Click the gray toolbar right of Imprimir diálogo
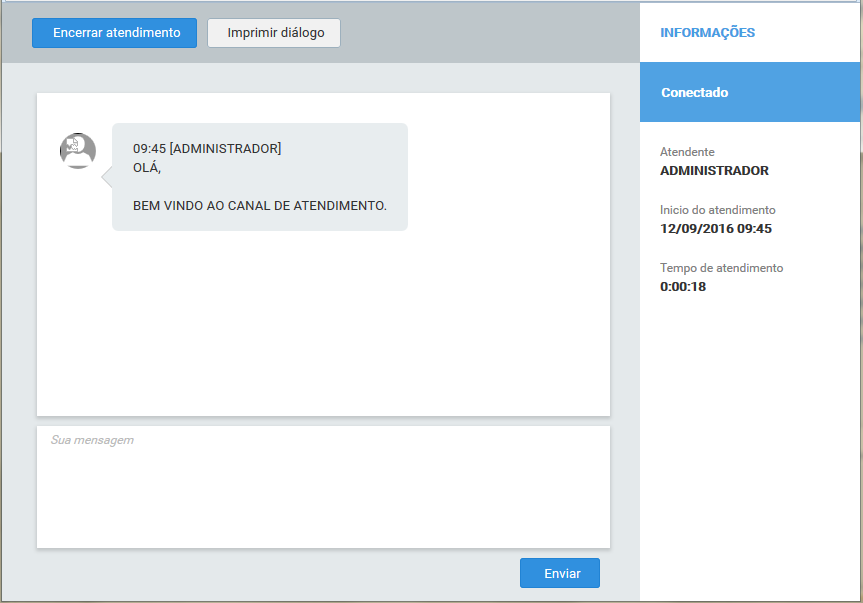Image resolution: width=863 pixels, height=603 pixels. click(x=490, y=33)
